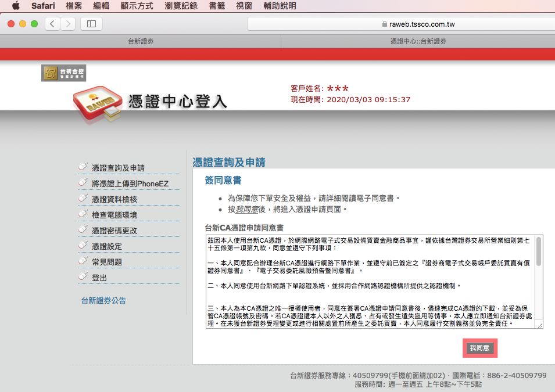Viewport: 555px width, 392px height.
Task: Open 憑證設定 in sidebar
Action: 107,246
